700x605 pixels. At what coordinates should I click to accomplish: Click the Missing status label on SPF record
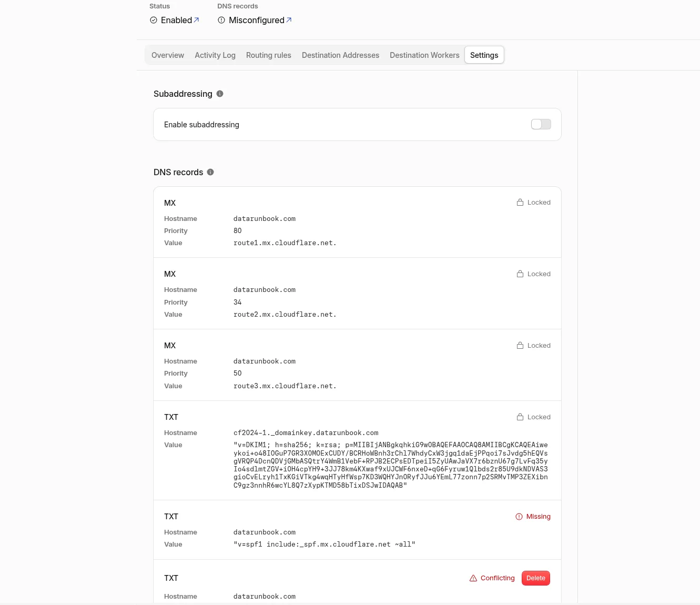(539, 517)
